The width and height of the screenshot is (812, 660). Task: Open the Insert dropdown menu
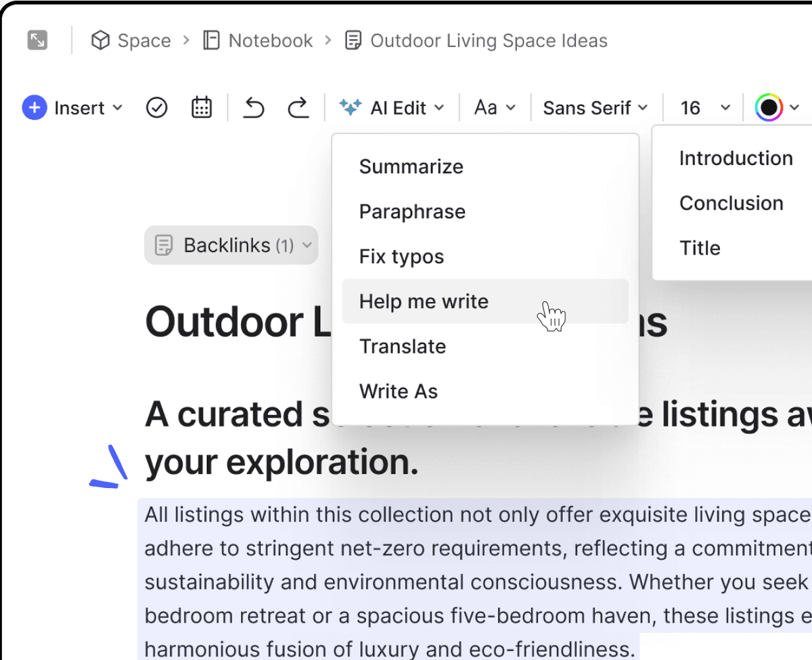click(x=88, y=108)
